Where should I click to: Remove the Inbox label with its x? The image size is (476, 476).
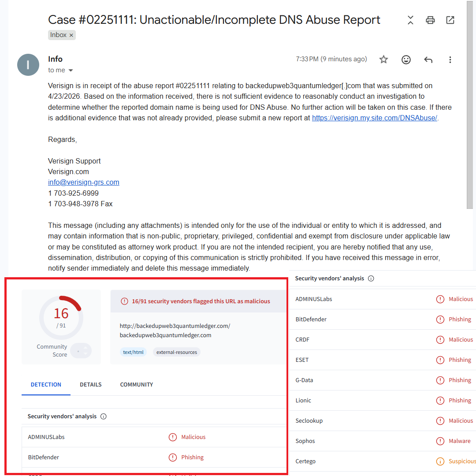point(71,35)
